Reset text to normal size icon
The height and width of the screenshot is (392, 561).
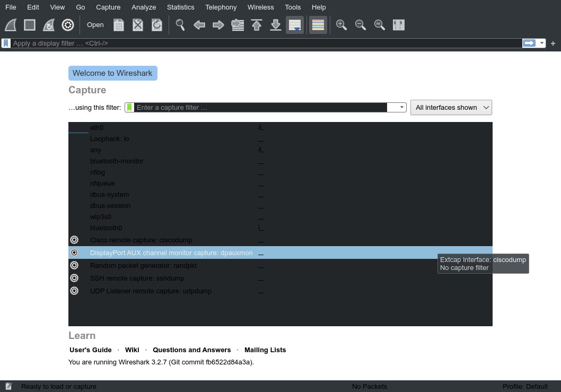pos(379,25)
